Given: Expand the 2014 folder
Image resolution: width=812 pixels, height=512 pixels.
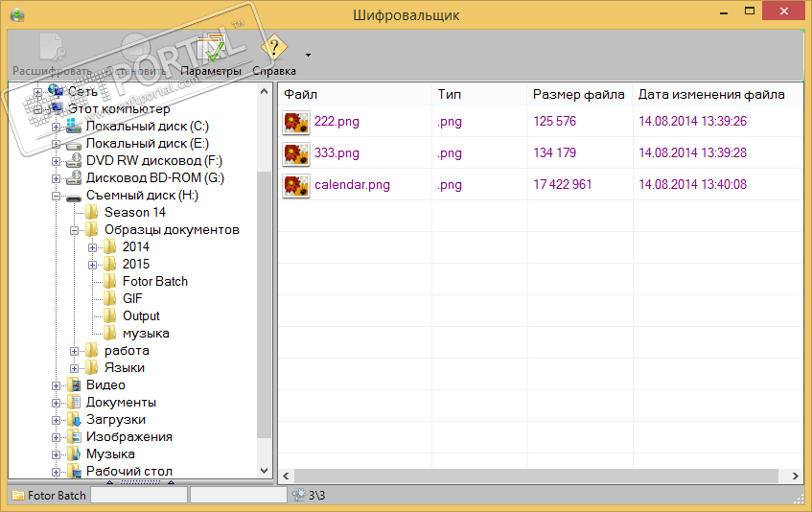Looking at the screenshot, I should pos(92,247).
